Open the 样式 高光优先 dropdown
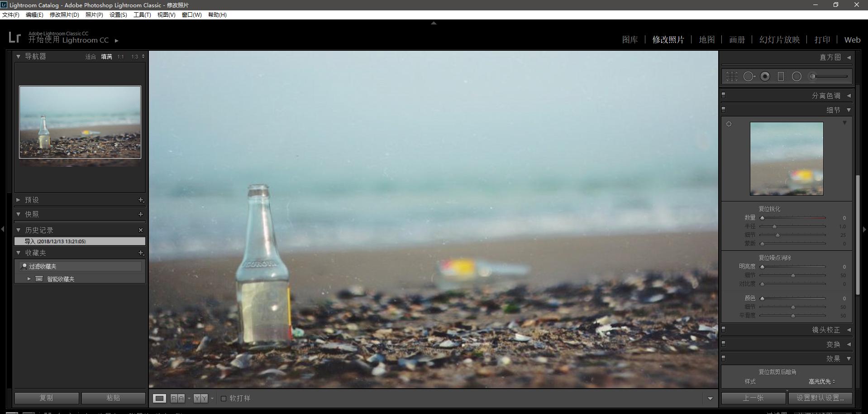 click(x=822, y=381)
